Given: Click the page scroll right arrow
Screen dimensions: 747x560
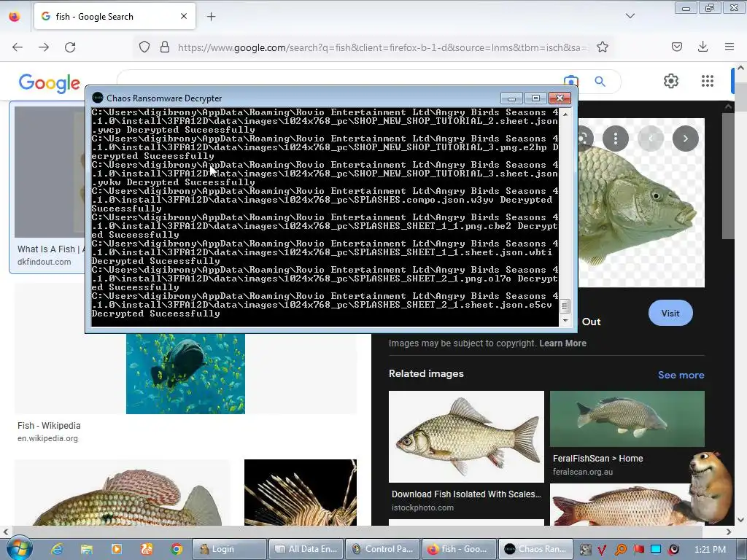Looking at the screenshot, I should pos(728,532).
